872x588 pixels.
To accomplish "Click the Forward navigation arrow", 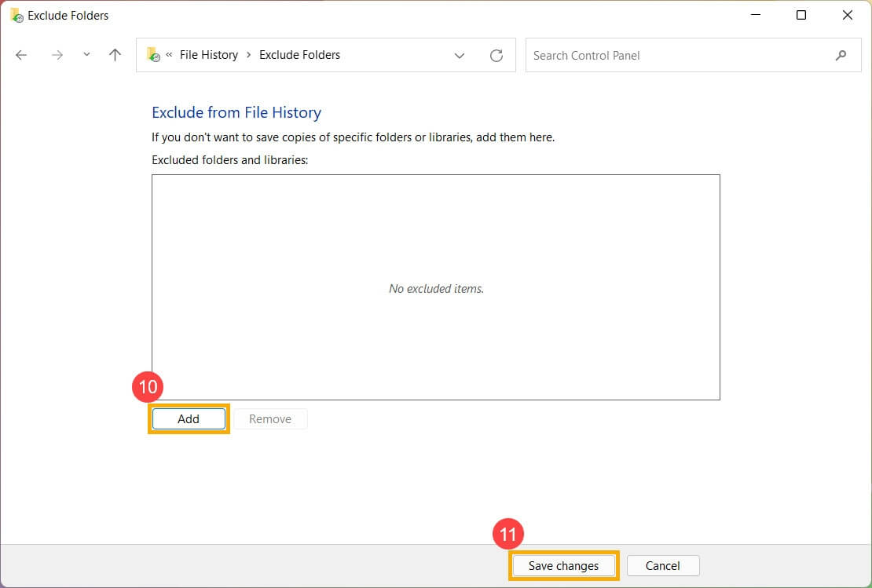I will point(57,55).
